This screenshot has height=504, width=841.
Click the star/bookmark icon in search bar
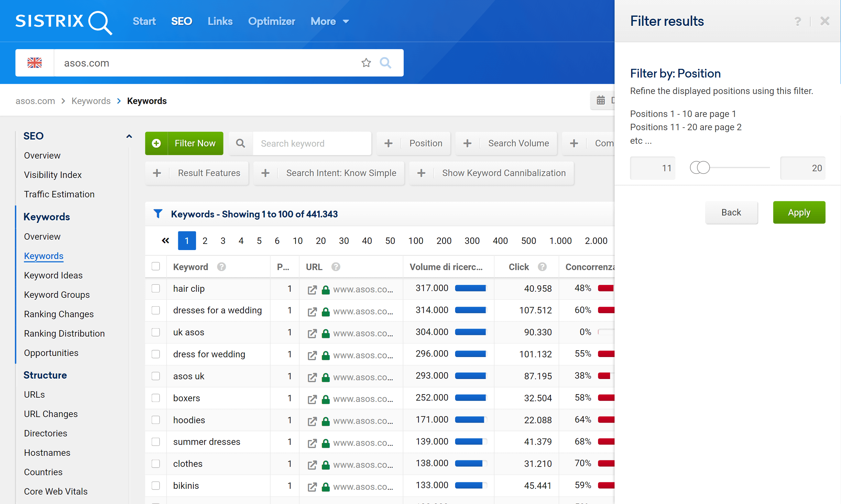point(366,63)
